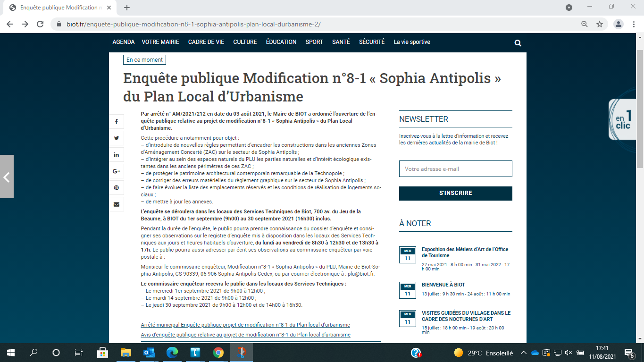Click La vie sportive in navigation
This screenshot has height=362, width=644.
(x=412, y=42)
